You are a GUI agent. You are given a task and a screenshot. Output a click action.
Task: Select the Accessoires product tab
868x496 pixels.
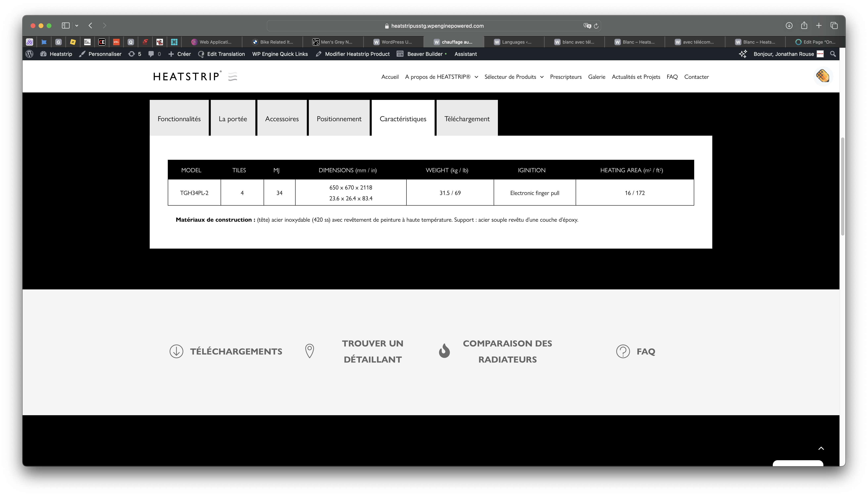[282, 118]
